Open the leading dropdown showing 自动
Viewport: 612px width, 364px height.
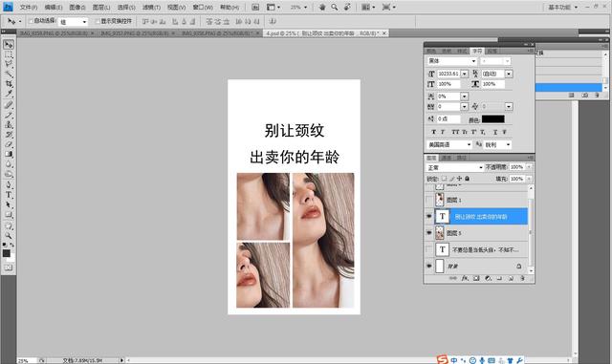coord(509,74)
